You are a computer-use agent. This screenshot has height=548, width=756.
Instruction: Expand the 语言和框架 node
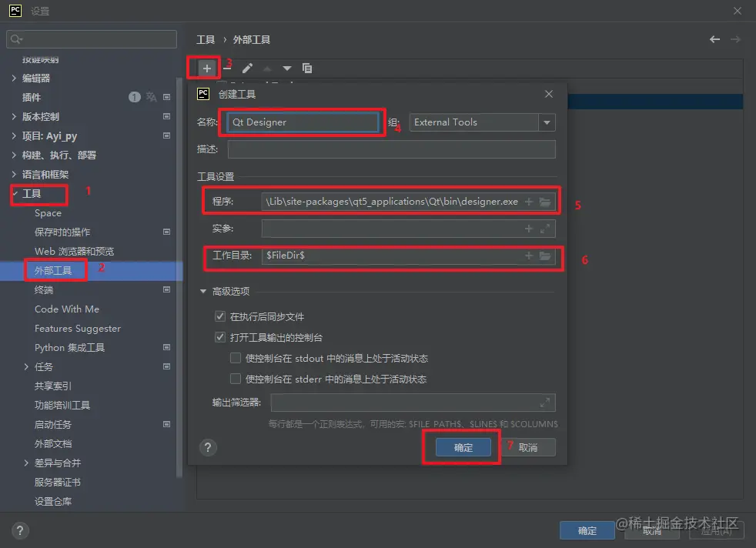coord(14,175)
